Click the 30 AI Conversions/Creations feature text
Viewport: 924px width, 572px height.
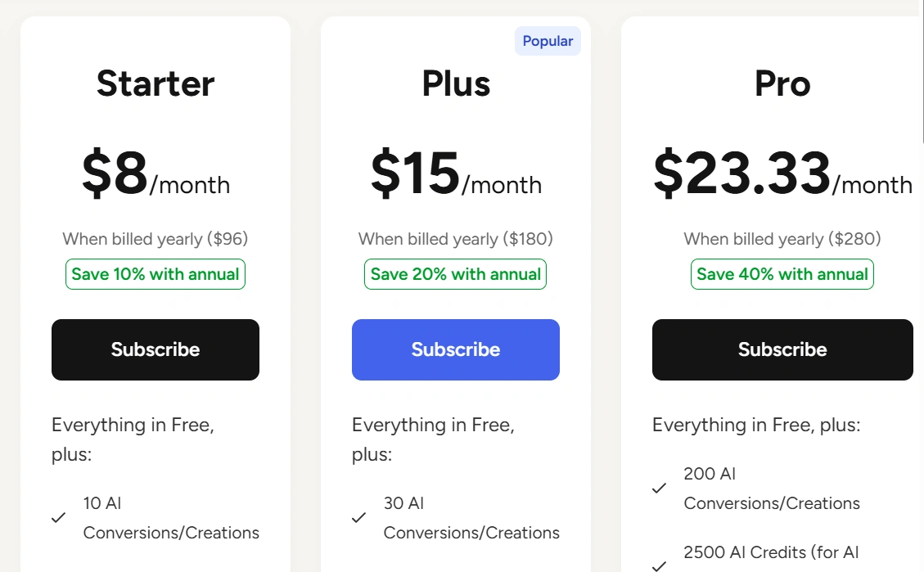pos(471,518)
